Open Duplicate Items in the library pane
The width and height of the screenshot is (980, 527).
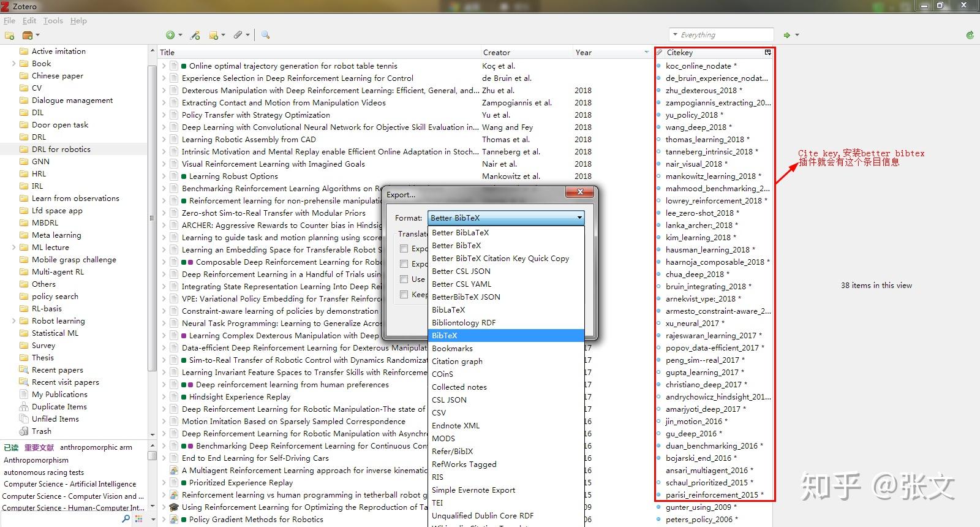59,407
